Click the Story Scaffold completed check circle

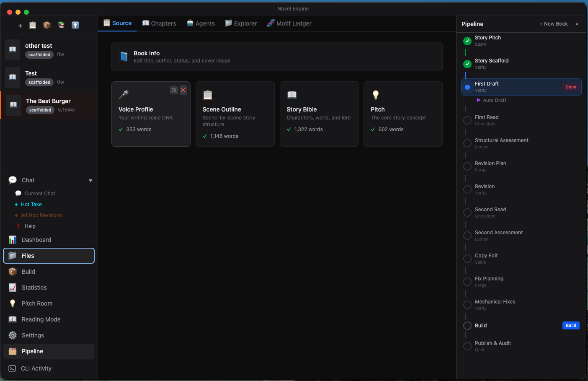coord(467,64)
